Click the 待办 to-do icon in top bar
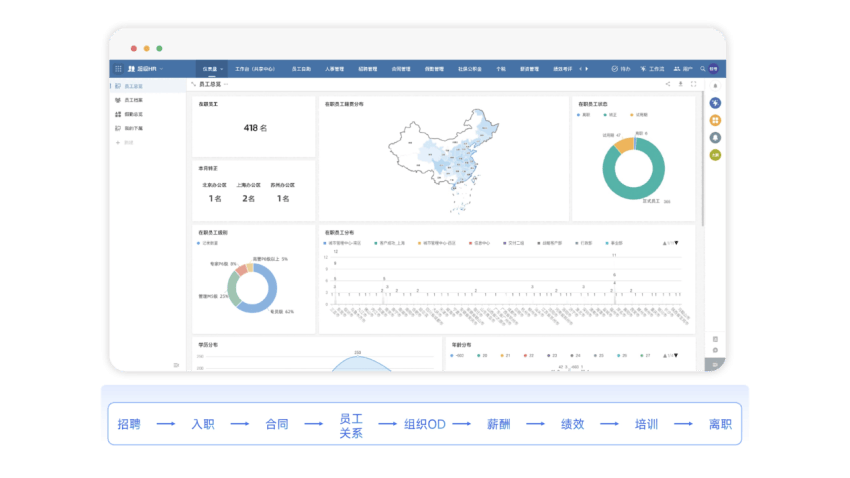Viewport: 850px width, 478px height. (620, 69)
